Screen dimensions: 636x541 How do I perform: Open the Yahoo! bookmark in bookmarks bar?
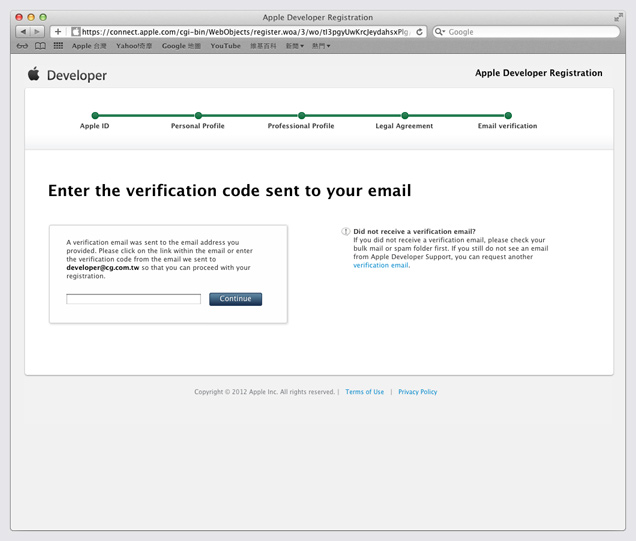point(134,46)
